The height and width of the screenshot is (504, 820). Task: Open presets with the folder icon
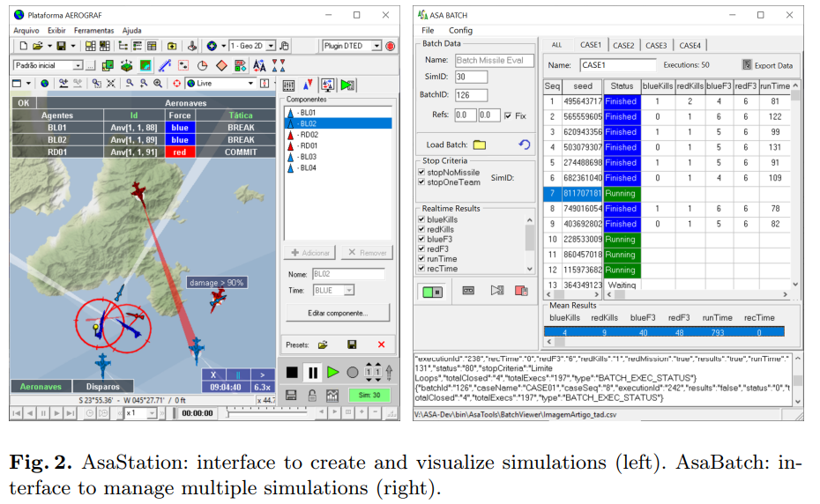tap(323, 345)
